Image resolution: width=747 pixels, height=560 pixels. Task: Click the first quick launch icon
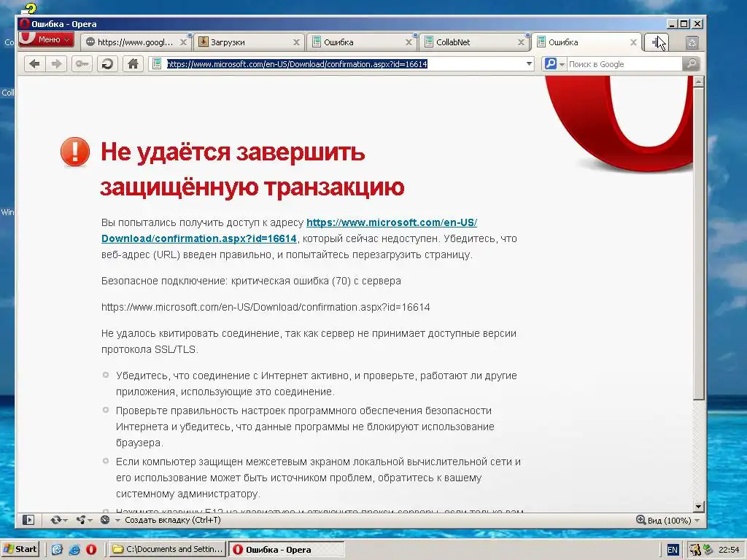click(x=57, y=550)
